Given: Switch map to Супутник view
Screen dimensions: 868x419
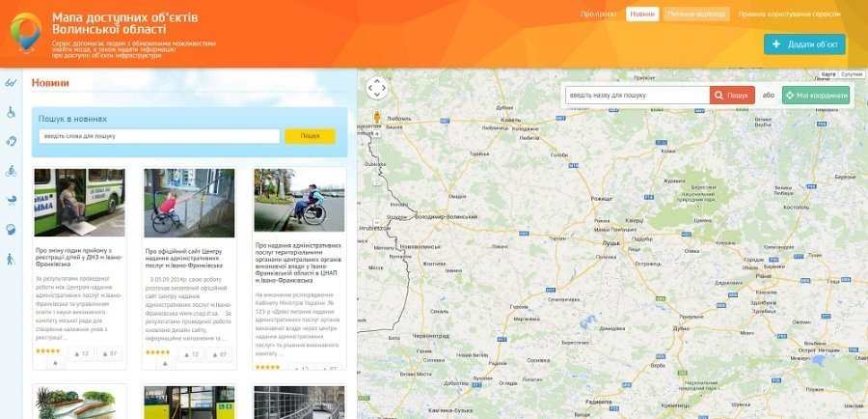Looking at the screenshot, I should [x=852, y=74].
